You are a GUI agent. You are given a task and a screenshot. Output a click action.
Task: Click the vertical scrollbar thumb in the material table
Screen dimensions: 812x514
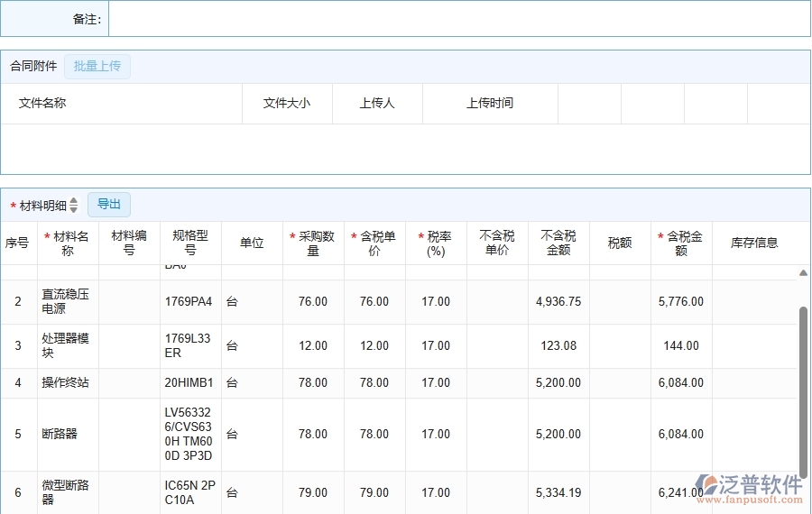(x=803, y=388)
